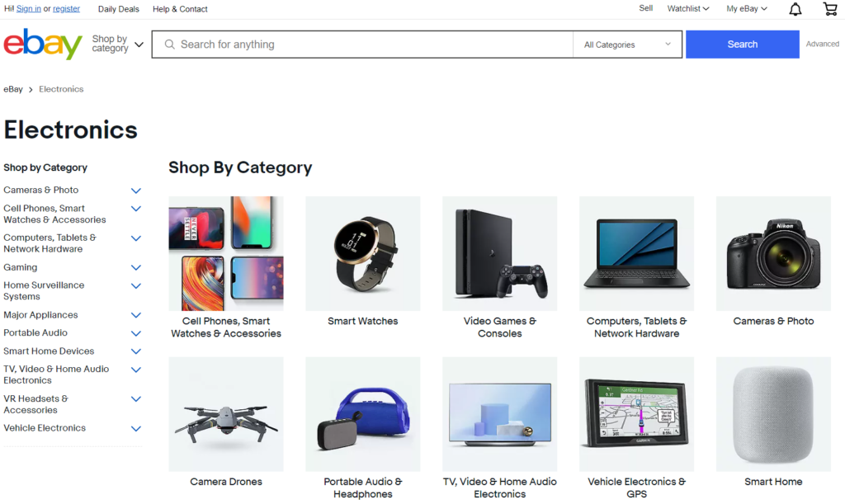The height and width of the screenshot is (504, 845).
Task: Expand the Gaming sidebar category chevron
Action: point(136,268)
